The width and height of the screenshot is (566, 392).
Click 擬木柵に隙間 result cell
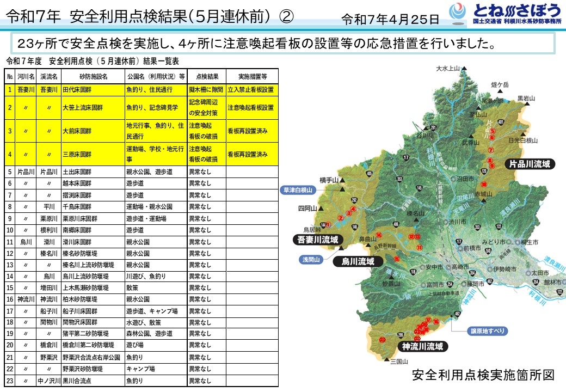pos(207,90)
